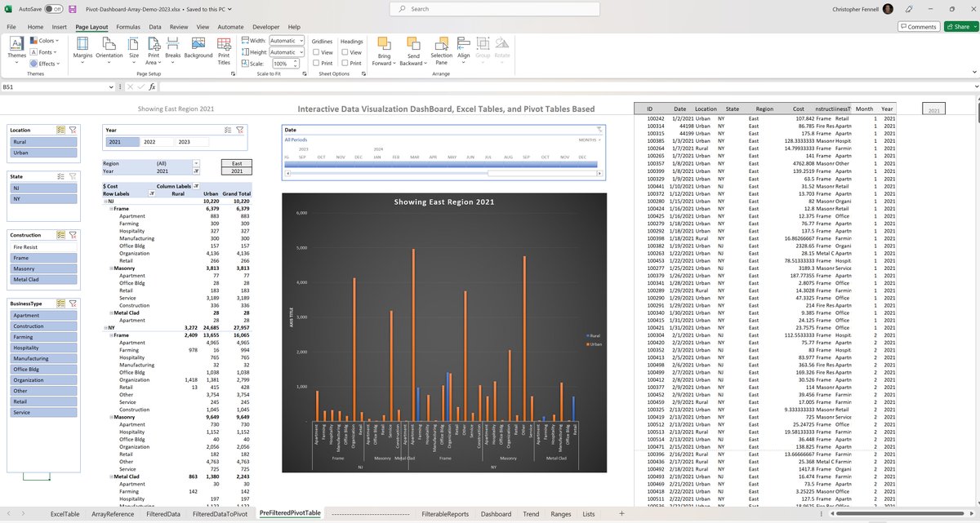This screenshot has width=980, height=523.
Task: Enable Gridlines View checkbox
Action: point(316,52)
